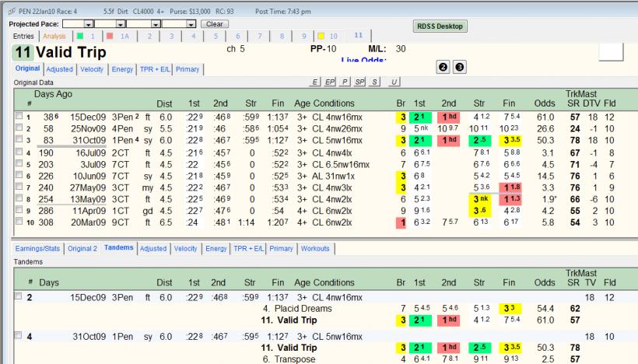Open the Workouts tab

315,248
